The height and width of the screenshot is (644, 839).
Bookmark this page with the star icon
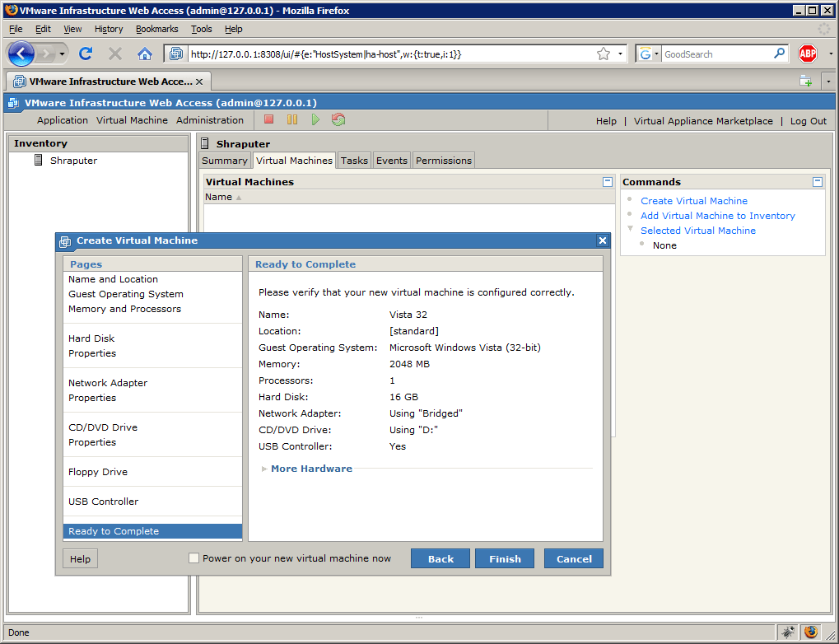click(x=603, y=54)
